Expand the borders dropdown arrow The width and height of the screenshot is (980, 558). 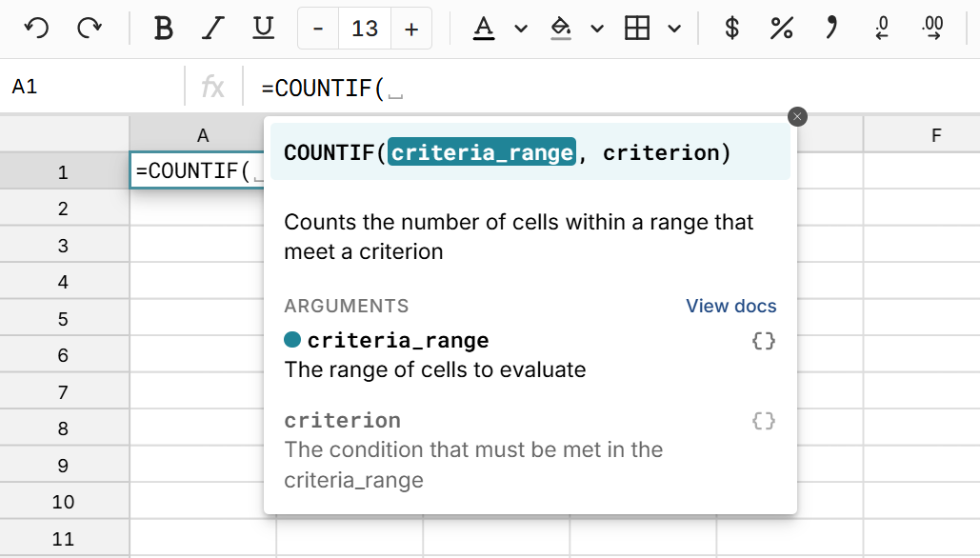pos(674,29)
